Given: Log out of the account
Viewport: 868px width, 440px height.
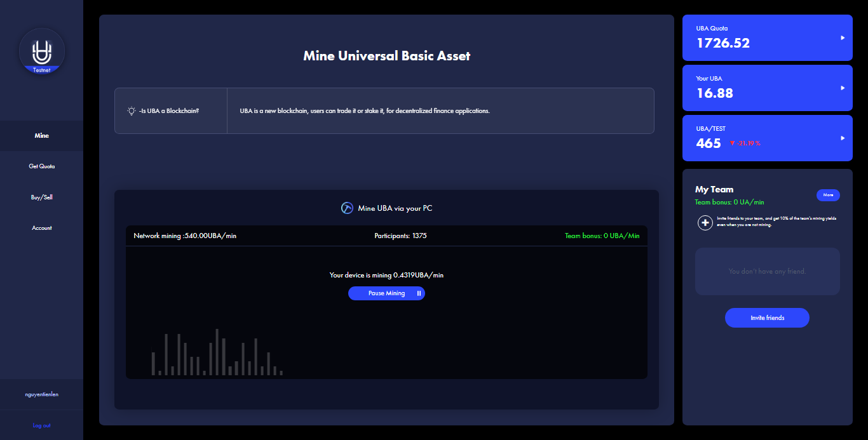Looking at the screenshot, I should (41, 425).
